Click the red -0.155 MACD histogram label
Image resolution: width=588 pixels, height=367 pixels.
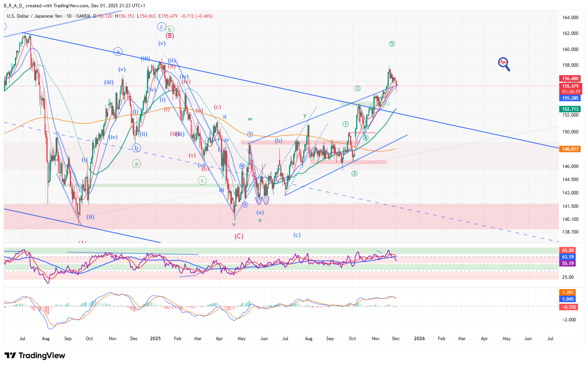point(568,307)
